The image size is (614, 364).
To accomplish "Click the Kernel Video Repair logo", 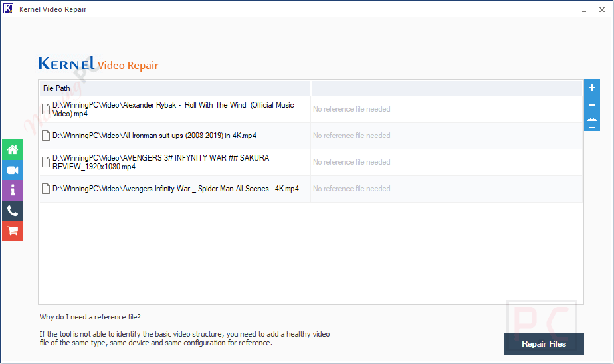I will [98, 64].
